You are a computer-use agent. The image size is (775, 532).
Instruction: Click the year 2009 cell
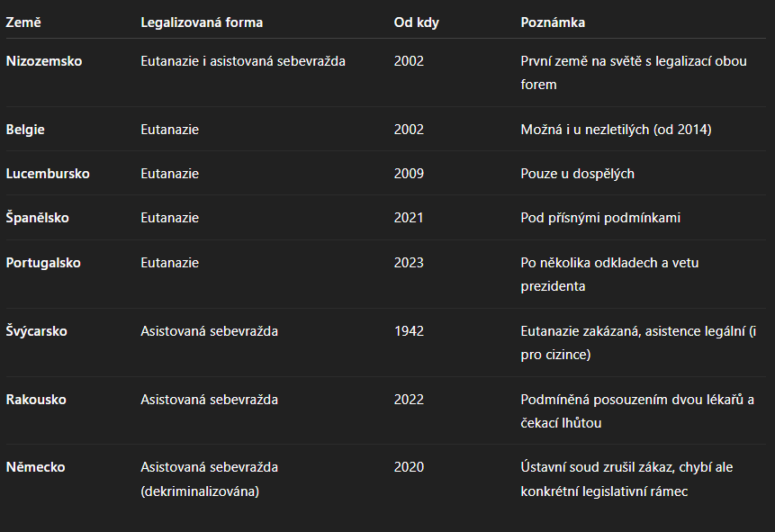click(x=409, y=174)
